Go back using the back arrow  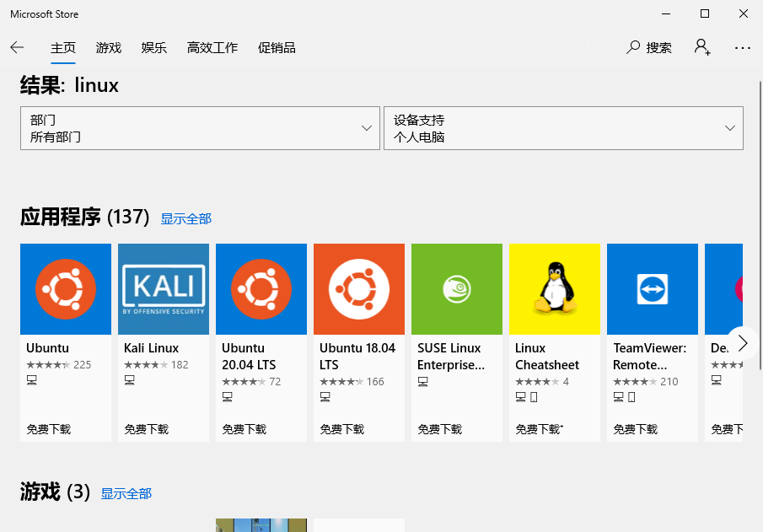(x=17, y=47)
